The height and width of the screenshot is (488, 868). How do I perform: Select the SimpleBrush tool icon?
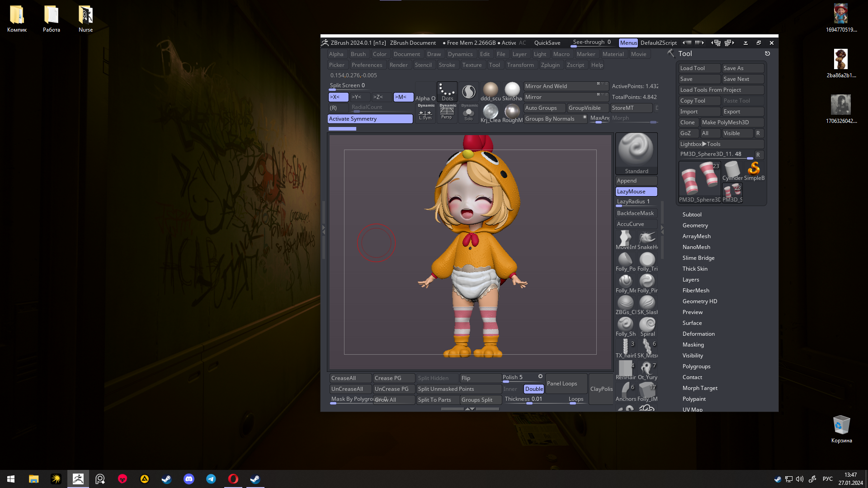754,171
